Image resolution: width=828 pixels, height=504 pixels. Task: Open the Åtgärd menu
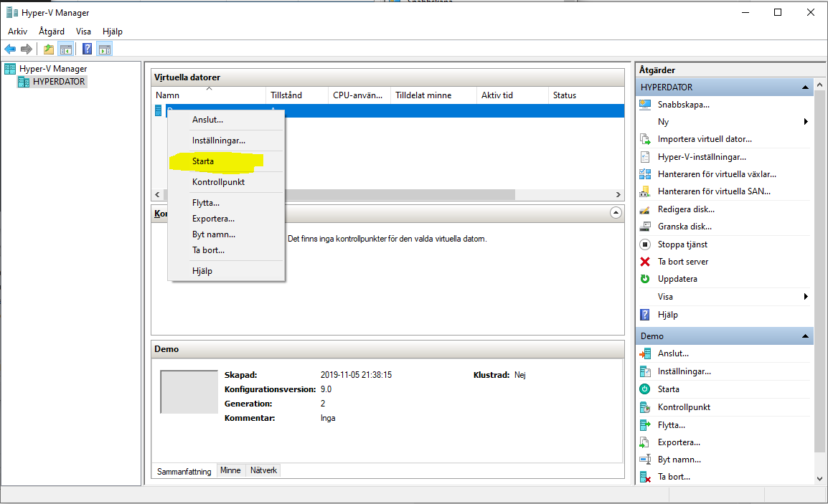click(x=52, y=32)
